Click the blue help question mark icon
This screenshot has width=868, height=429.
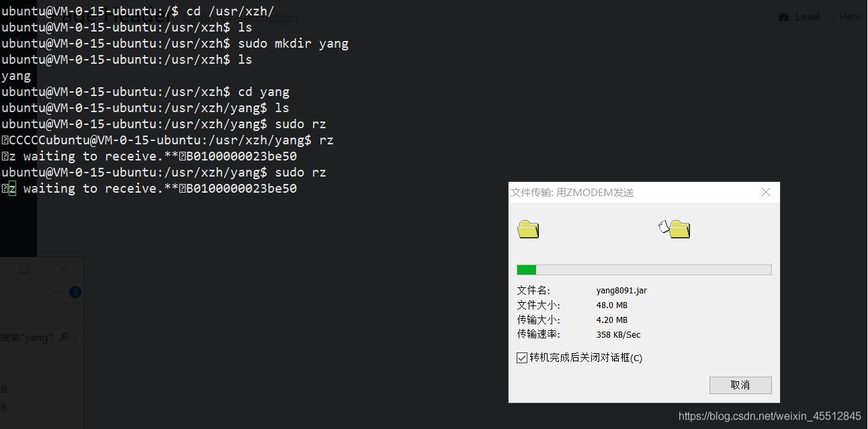(x=75, y=292)
